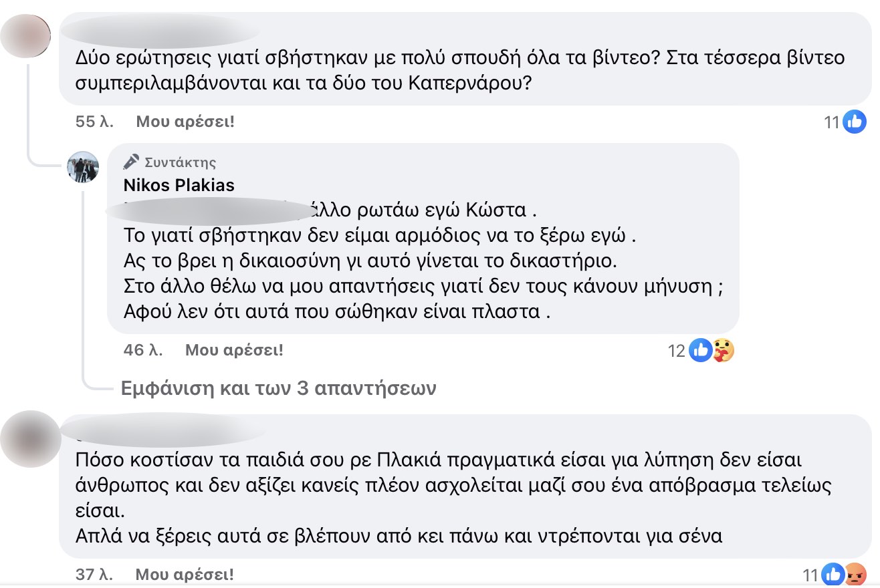Click the pen icon beside Συντάκτης

point(132,162)
